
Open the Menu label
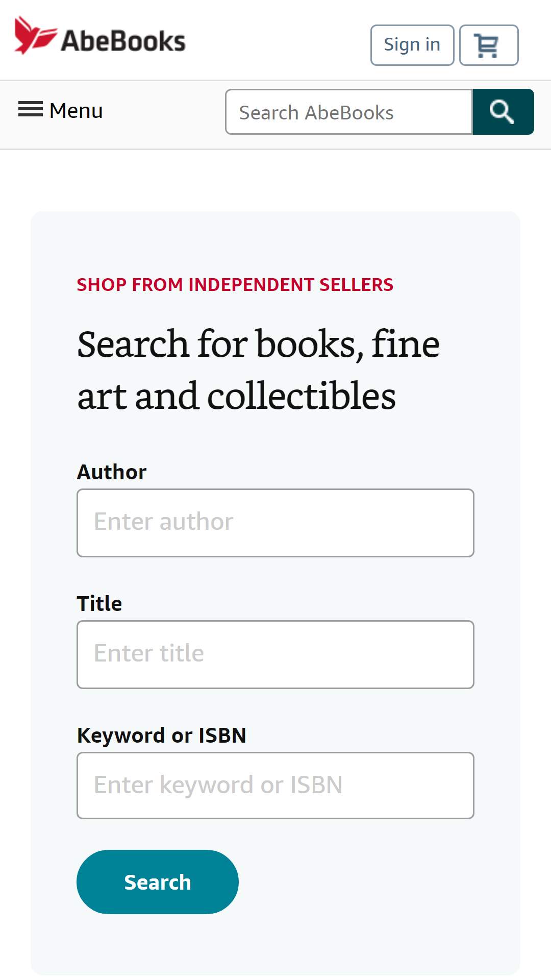76,110
